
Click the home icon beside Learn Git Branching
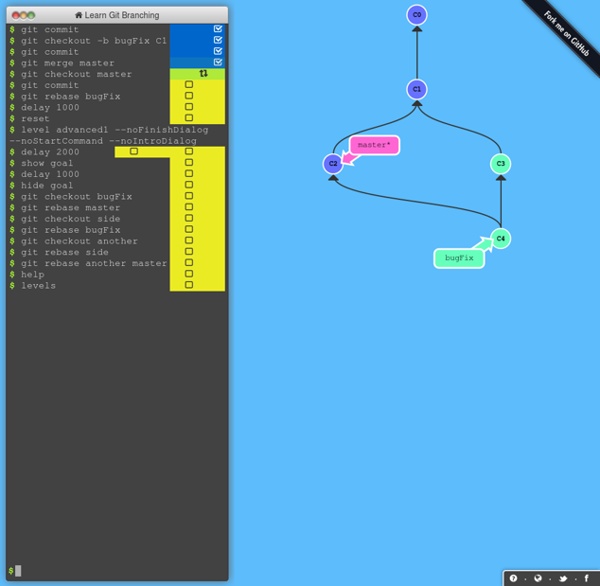pos(78,15)
